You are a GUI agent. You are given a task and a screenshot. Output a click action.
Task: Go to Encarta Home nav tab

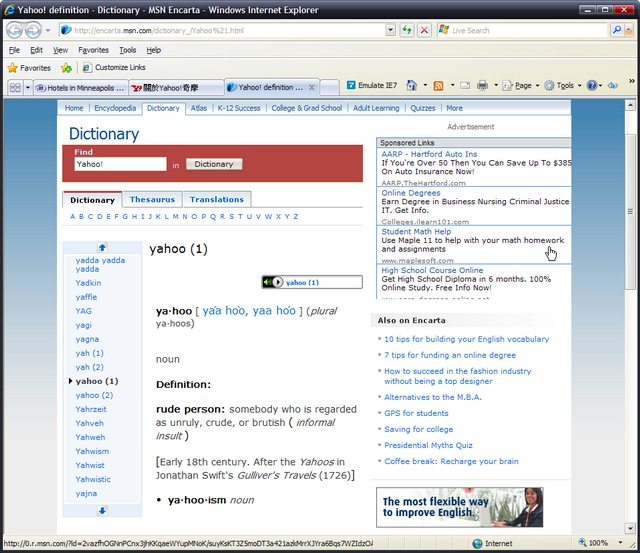tap(74, 108)
